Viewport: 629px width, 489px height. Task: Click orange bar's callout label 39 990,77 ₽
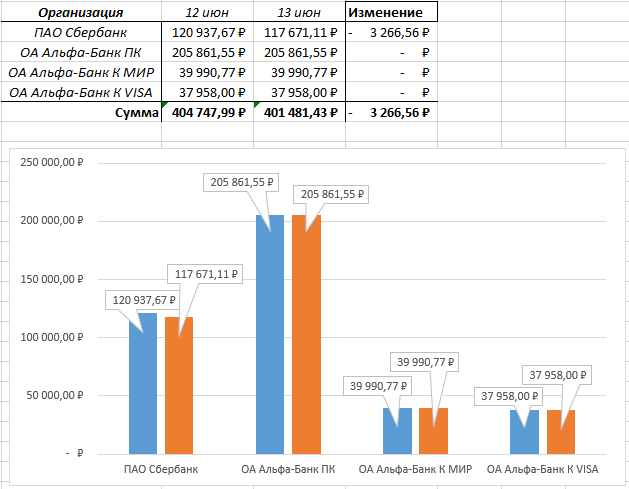tap(425, 362)
